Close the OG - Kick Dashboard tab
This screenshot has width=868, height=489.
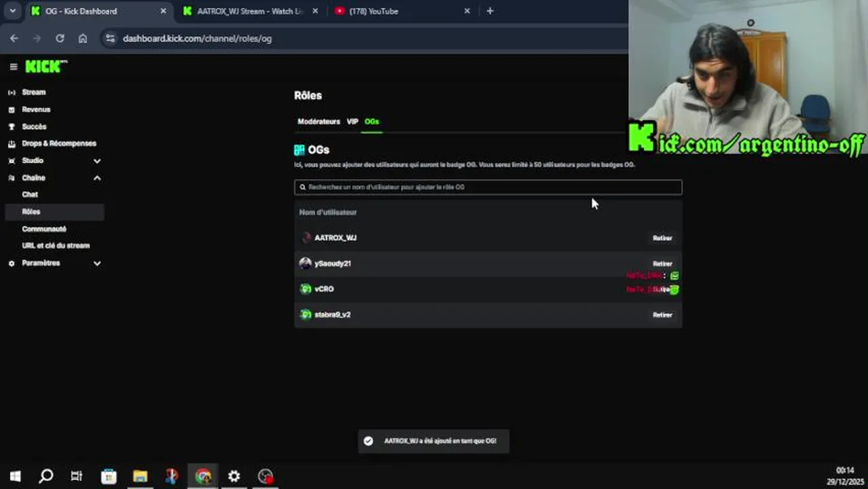(x=163, y=12)
